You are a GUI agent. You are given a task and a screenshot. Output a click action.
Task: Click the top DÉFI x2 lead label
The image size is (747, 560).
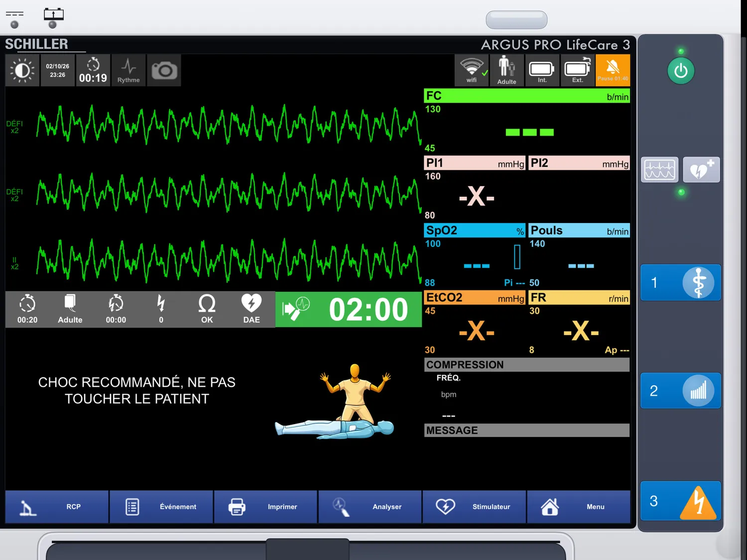coord(14,127)
